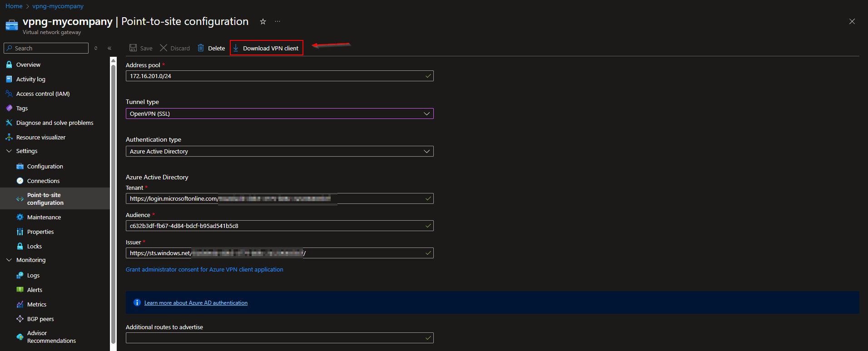Click the Download VPN client button

(266, 48)
